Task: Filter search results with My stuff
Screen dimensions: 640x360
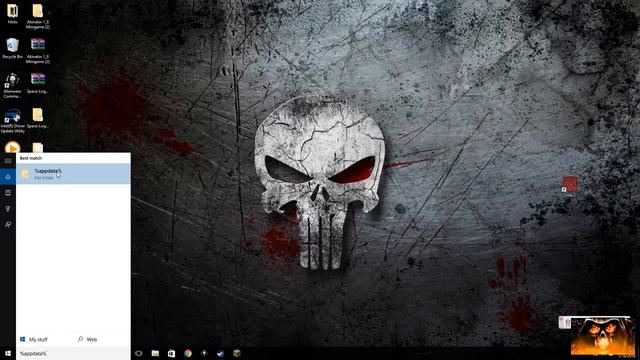Action: point(34,339)
